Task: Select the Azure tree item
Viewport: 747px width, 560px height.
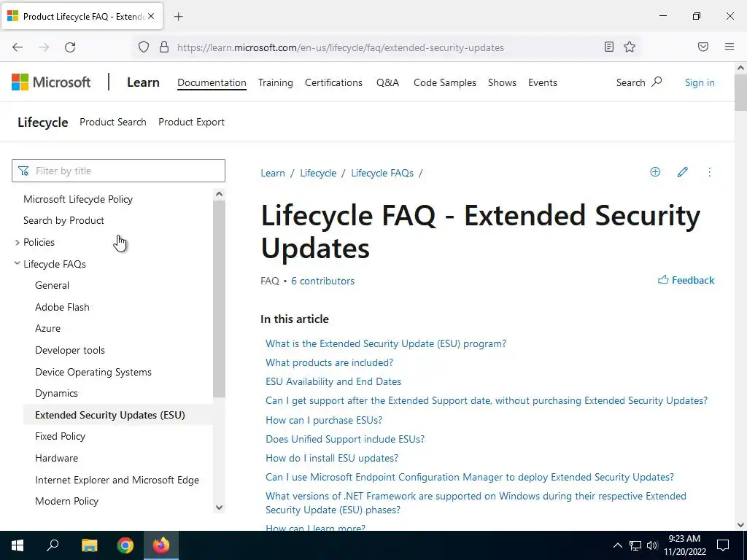Action: [x=47, y=329]
